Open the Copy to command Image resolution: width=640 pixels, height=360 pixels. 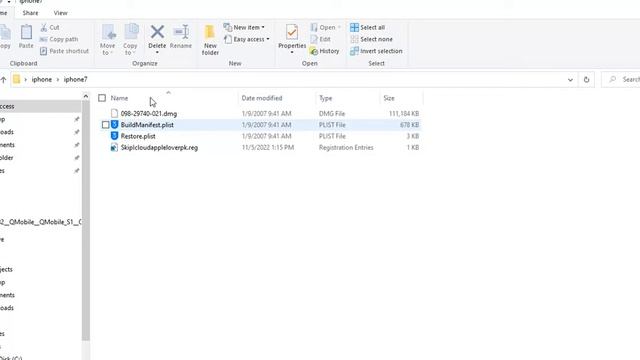pos(130,40)
